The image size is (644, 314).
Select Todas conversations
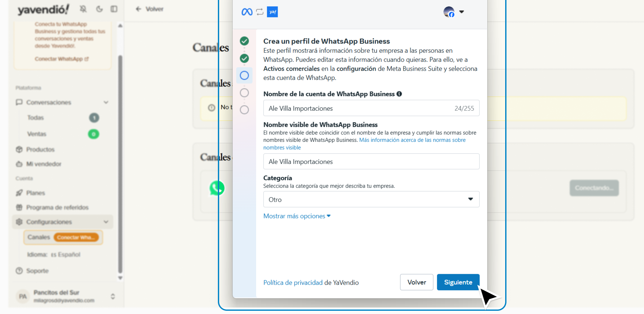[35, 118]
